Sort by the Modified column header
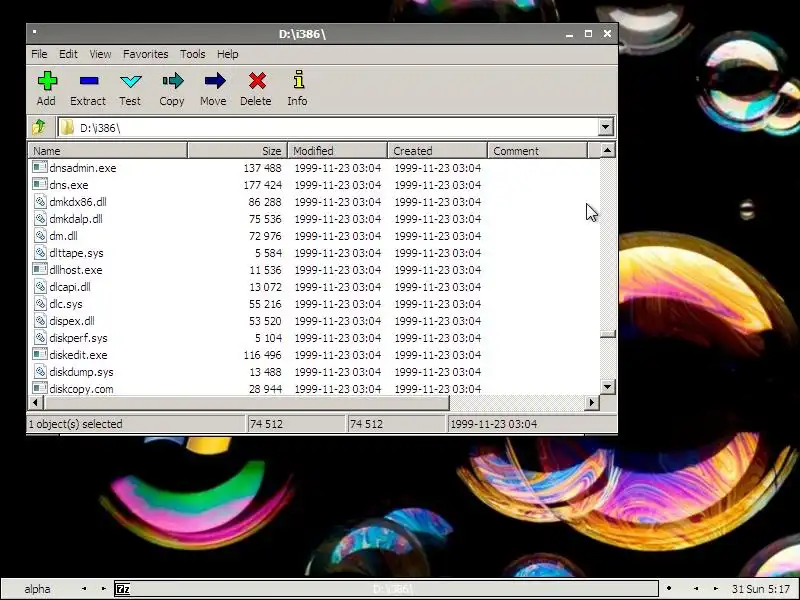The image size is (800, 600). coord(338,151)
